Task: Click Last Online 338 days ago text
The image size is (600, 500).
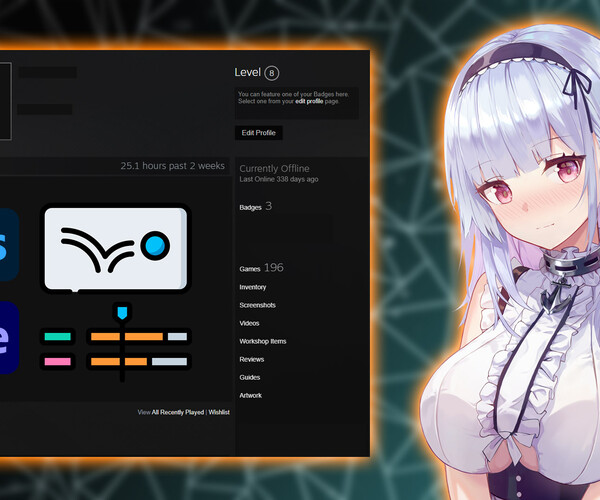Action: click(279, 179)
